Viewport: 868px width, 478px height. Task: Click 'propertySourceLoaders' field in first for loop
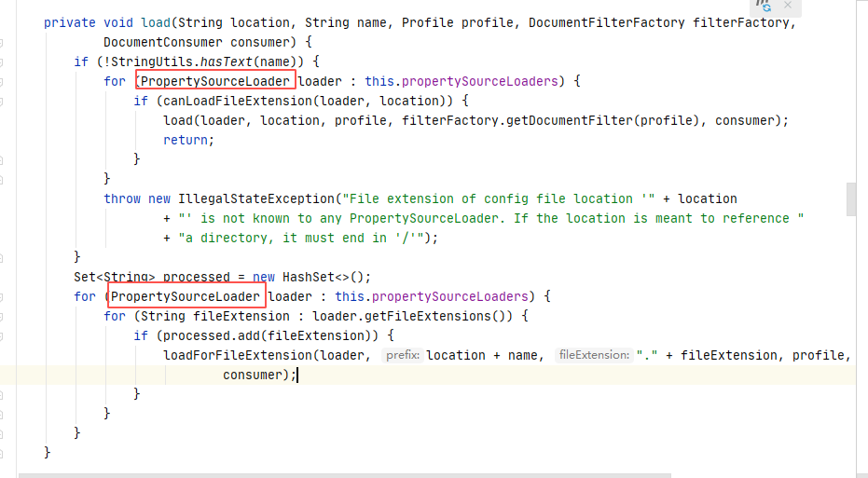coord(480,81)
